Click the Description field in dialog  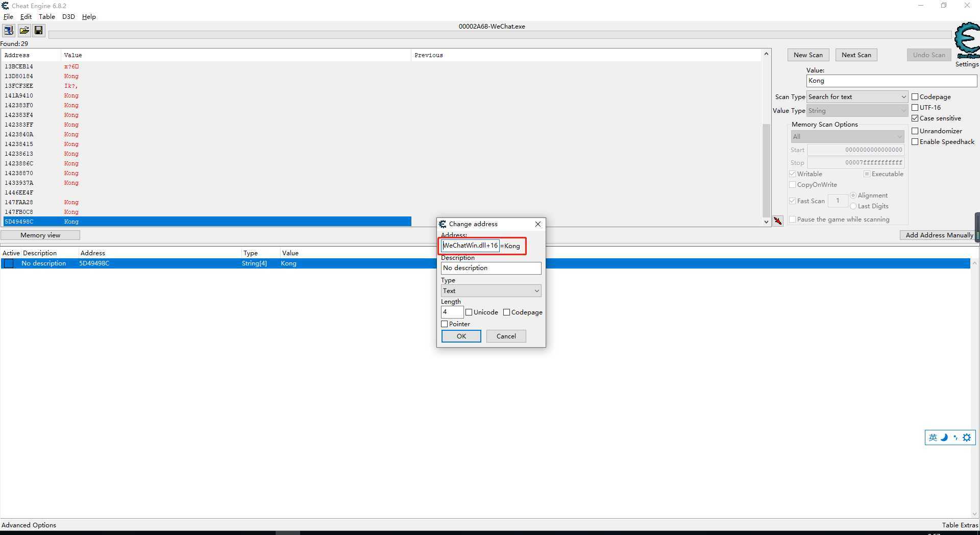(x=491, y=268)
